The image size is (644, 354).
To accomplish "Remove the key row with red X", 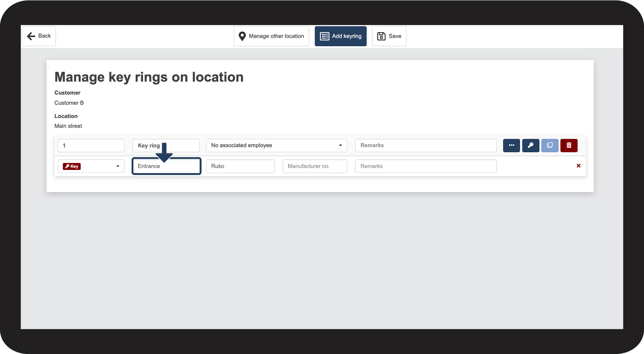I will (578, 166).
